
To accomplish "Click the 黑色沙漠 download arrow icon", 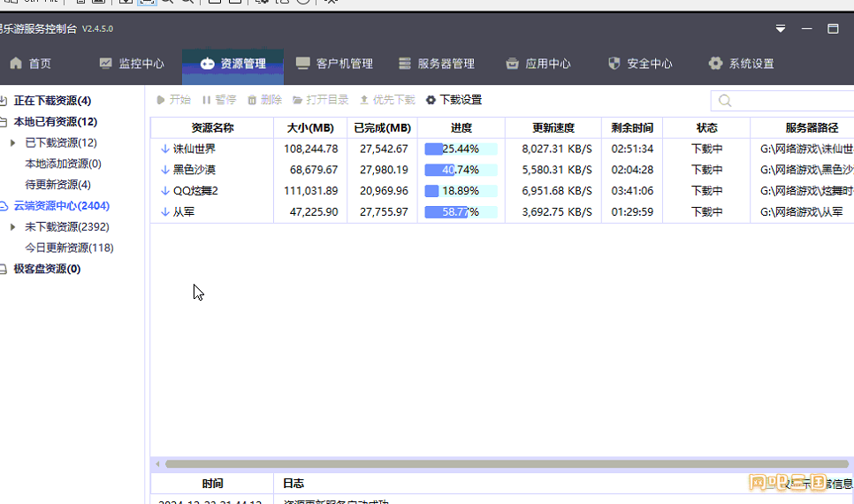I will tap(165, 170).
